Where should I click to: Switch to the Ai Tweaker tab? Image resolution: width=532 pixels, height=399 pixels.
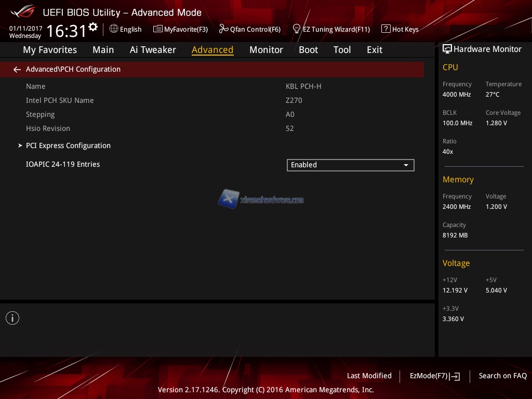click(x=153, y=50)
